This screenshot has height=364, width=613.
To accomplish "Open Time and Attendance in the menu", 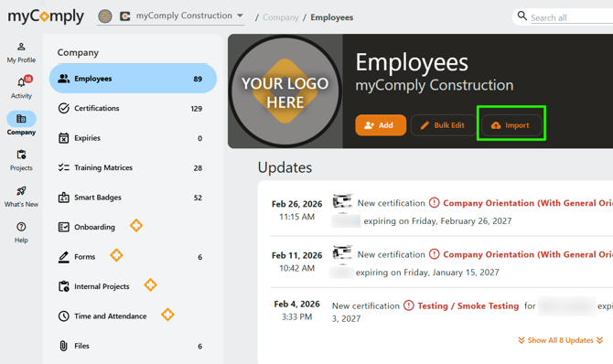I will pyautogui.click(x=133, y=316).
